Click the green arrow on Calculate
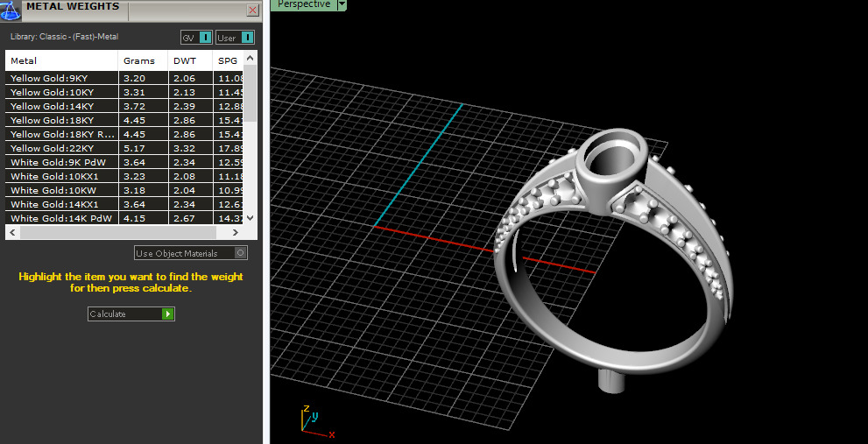 click(168, 314)
